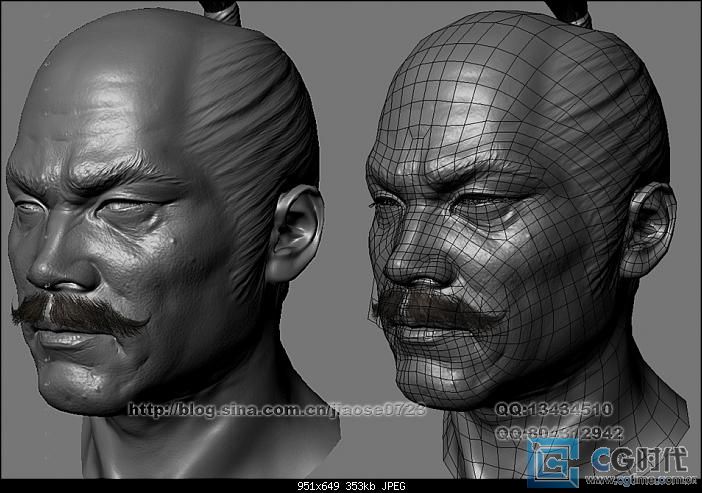The width and height of the screenshot is (702, 493).
Task: Click the CG时代 logo text
Action: pyautogui.click(x=638, y=456)
